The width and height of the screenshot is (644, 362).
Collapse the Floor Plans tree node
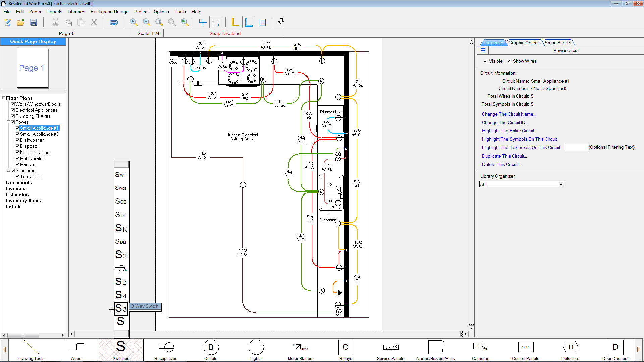click(x=4, y=98)
